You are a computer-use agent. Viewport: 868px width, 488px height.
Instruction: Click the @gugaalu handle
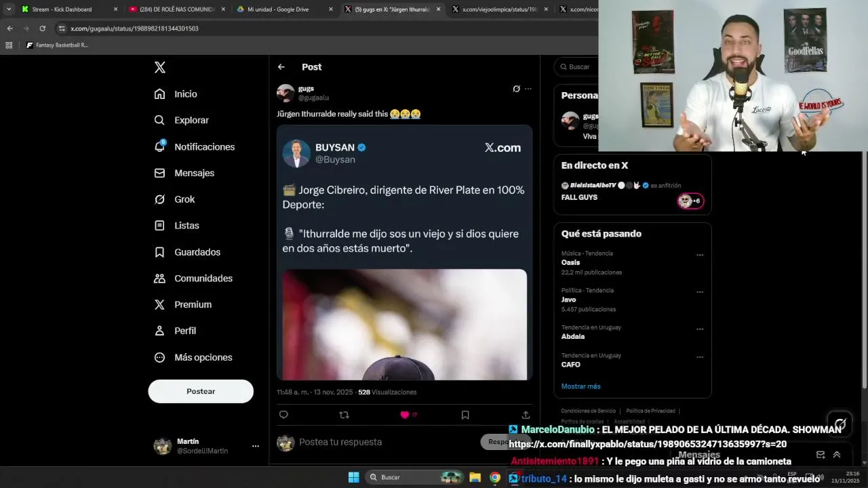tap(313, 98)
